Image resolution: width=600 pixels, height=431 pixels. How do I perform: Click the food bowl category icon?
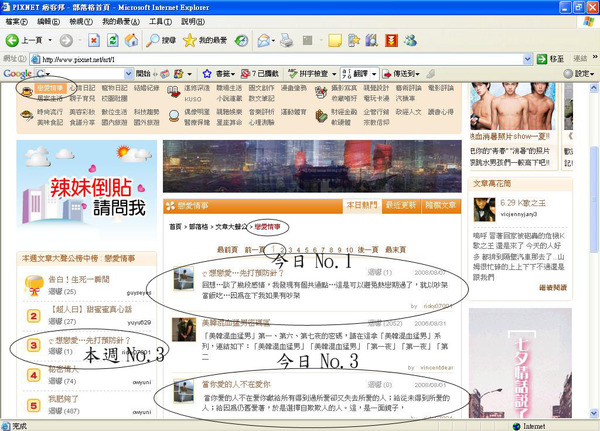click(x=26, y=115)
